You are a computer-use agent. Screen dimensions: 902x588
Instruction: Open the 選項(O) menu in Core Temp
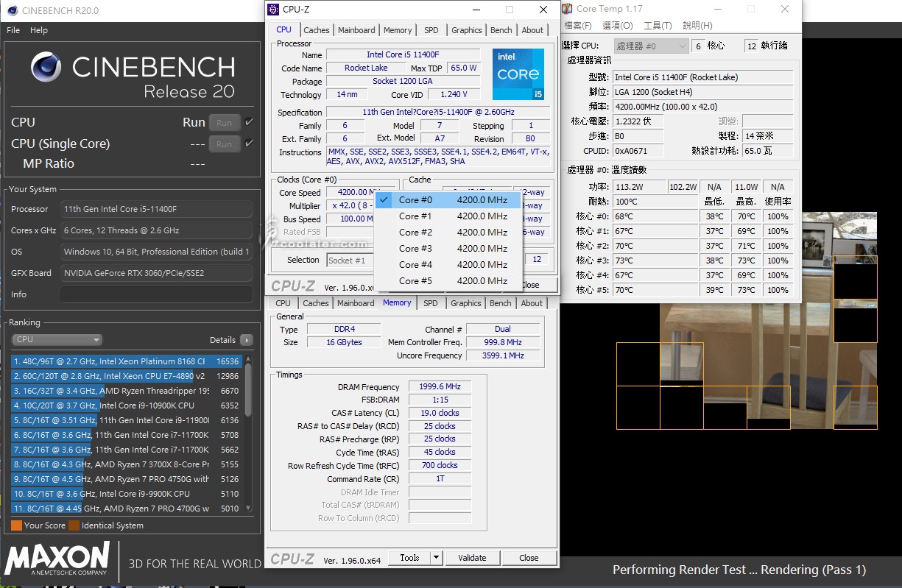pyautogui.click(x=618, y=26)
